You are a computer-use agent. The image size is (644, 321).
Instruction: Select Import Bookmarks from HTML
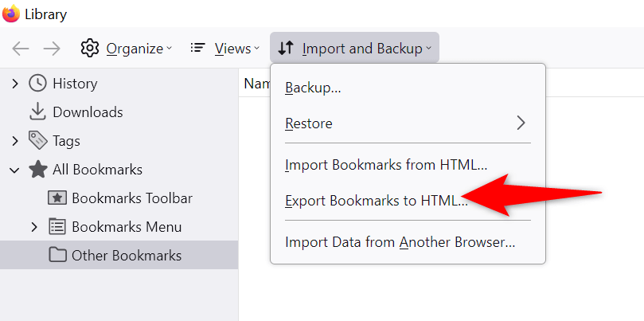[385, 165]
